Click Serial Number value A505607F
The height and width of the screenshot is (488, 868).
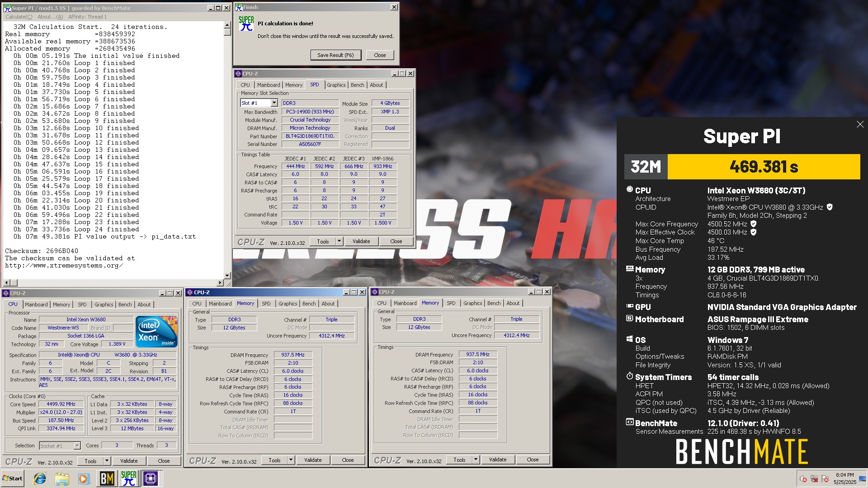pyautogui.click(x=310, y=144)
